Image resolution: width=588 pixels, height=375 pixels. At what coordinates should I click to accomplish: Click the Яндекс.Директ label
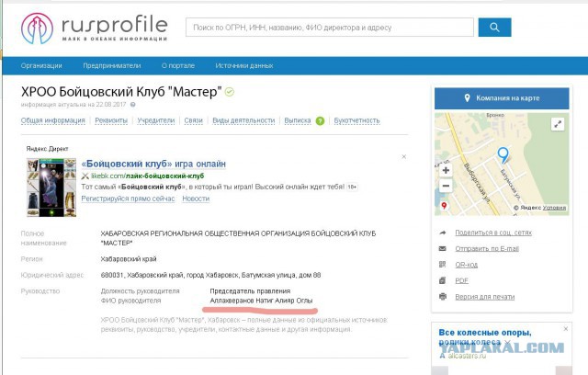47,149
